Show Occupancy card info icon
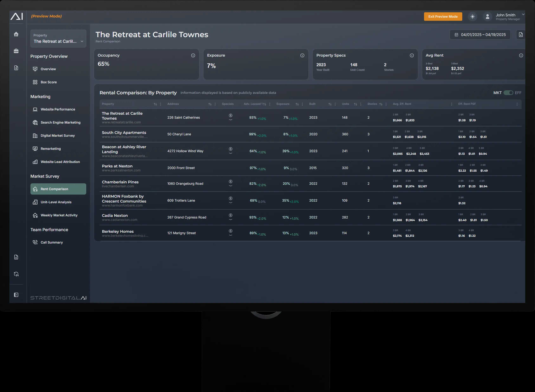This screenshot has height=392, width=535. click(x=193, y=55)
